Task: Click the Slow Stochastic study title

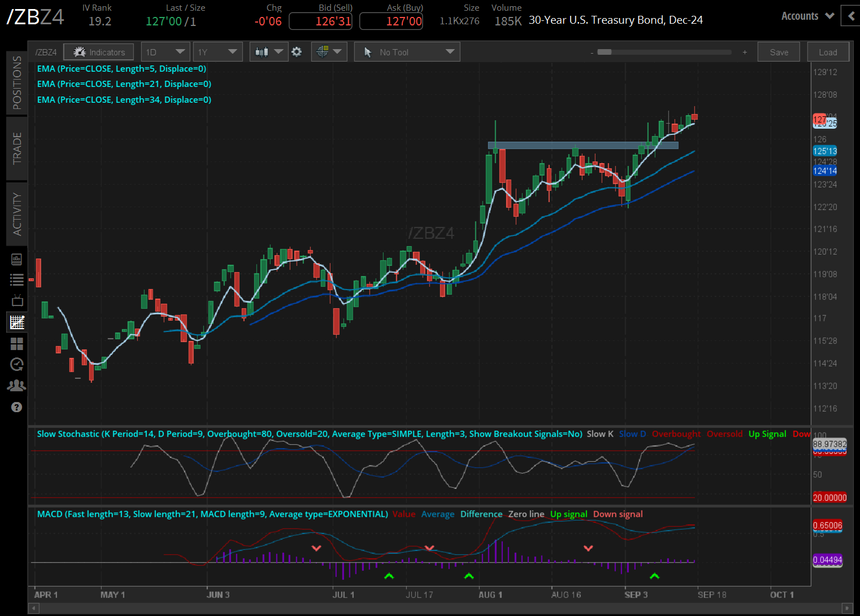Action: point(310,434)
